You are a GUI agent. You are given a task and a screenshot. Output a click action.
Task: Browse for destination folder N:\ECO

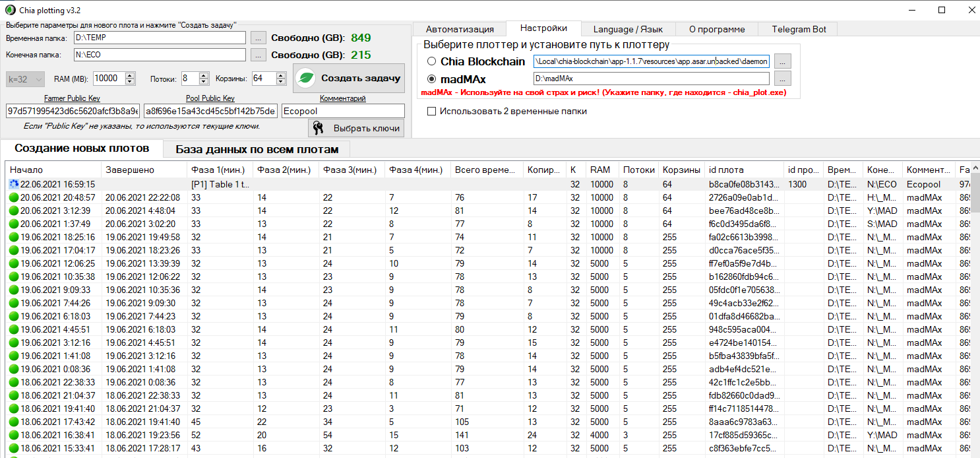pos(259,55)
